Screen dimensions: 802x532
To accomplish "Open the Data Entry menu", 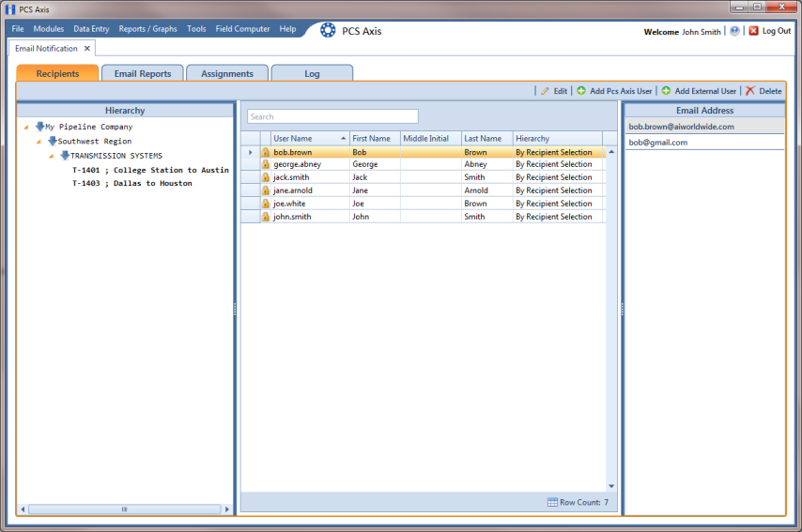I will click(x=91, y=29).
